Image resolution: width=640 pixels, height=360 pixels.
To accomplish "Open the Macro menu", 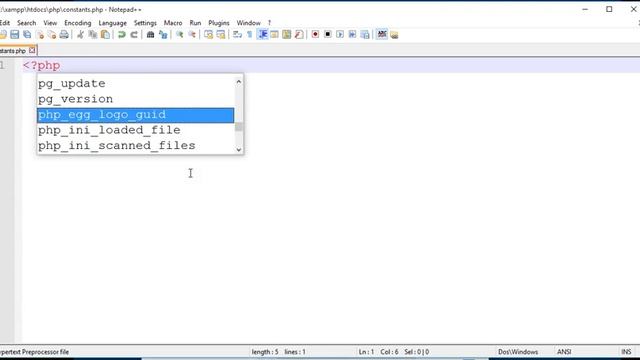I will (173, 23).
